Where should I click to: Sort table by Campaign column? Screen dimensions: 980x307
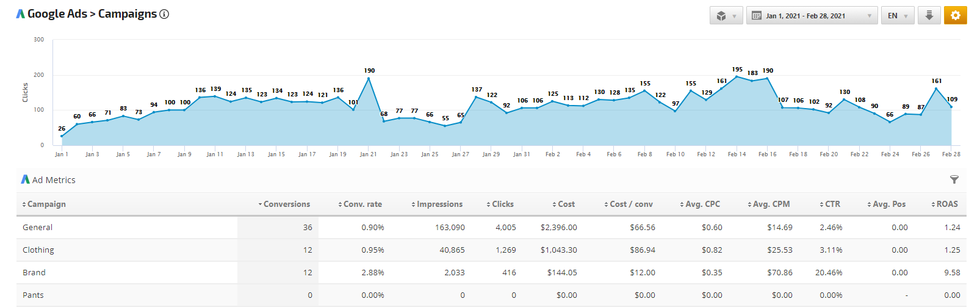tap(44, 204)
